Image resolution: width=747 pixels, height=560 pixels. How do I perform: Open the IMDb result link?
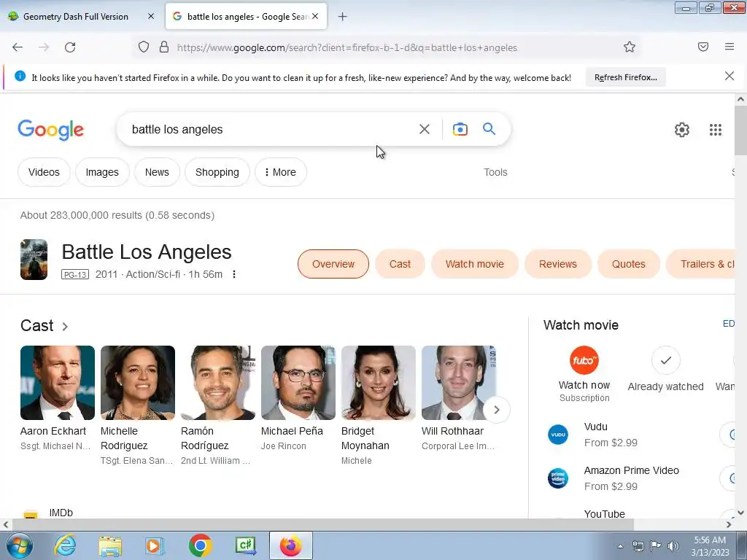point(61,513)
